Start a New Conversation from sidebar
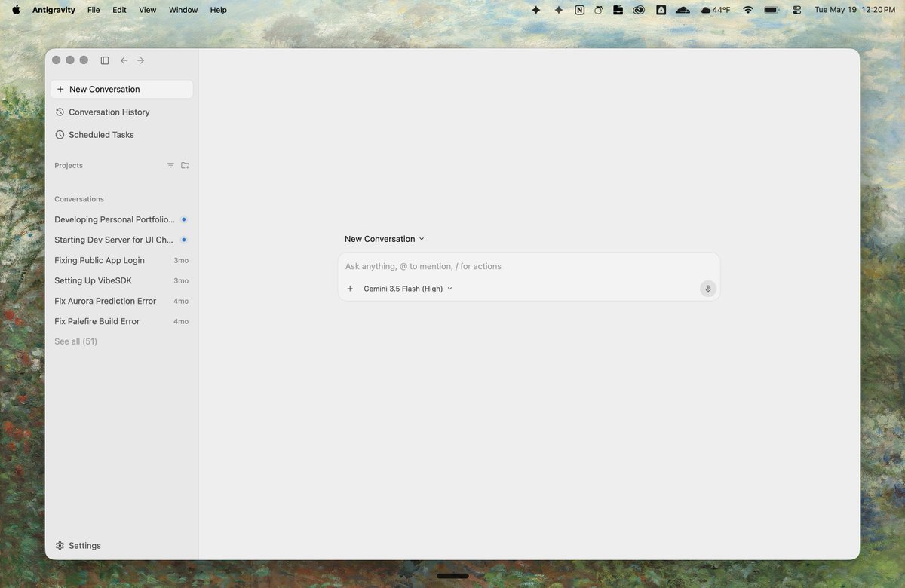The image size is (905, 588). [121, 89]
